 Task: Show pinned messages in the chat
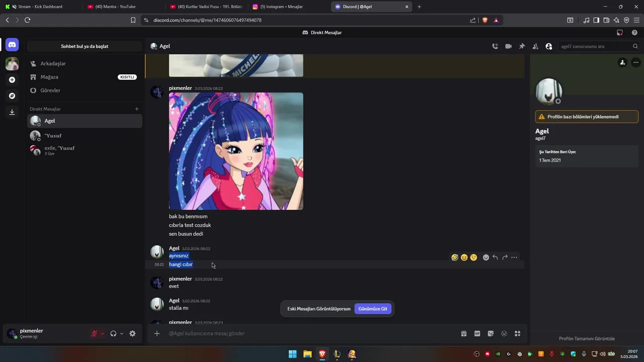pos(522,46)
